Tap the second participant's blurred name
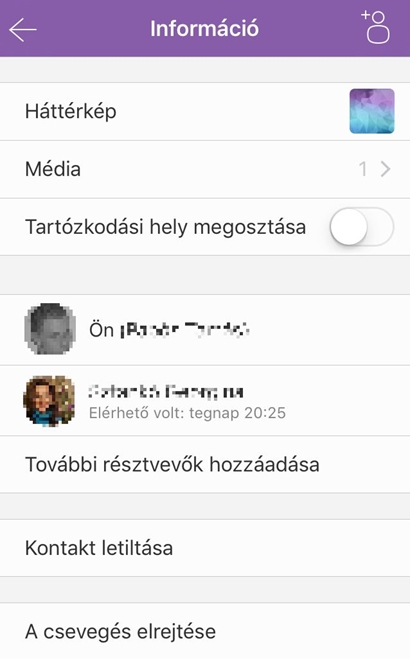The width and height of the screenshot is (410, 659). click(166, 391)
